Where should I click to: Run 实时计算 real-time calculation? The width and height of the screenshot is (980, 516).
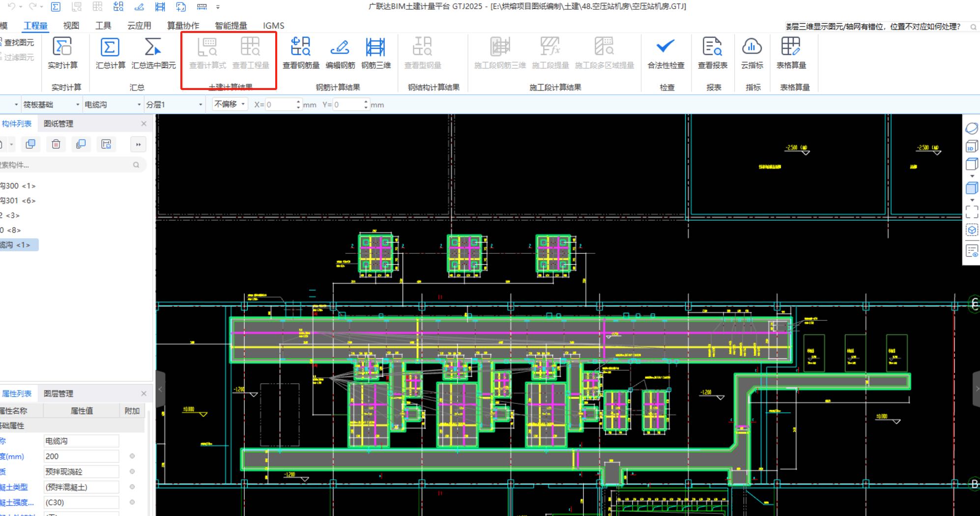click(x=62, y=53)
